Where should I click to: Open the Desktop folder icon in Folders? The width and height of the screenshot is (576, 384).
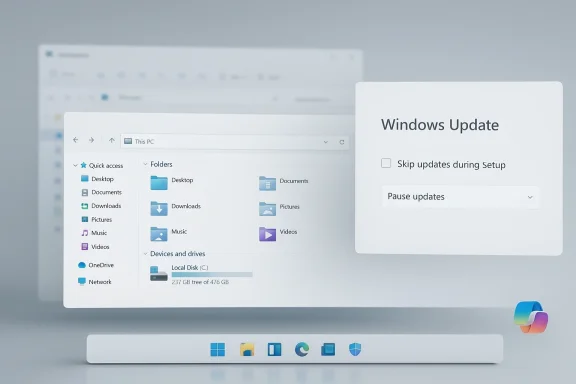click(159, 183)
